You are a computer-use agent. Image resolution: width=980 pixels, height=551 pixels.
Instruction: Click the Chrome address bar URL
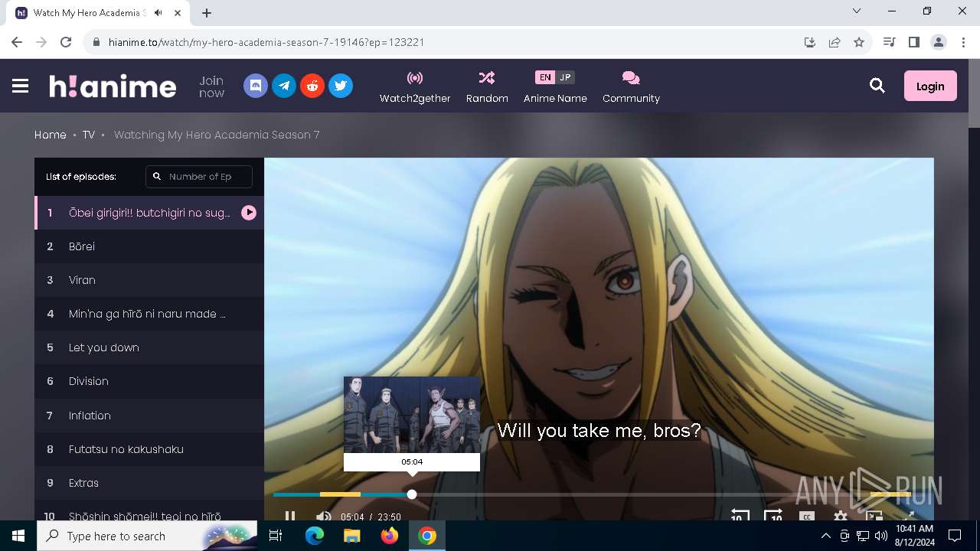(x=266, y=42)
